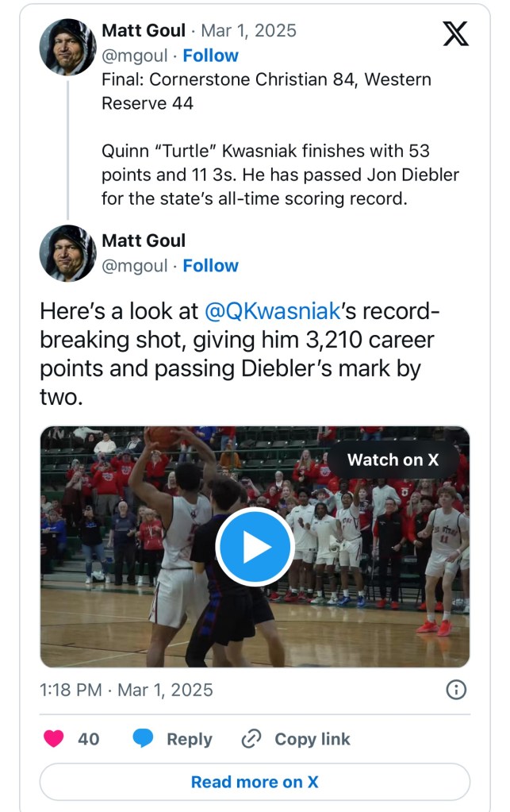The height and width of the screenshot is (812, 510).
Task: Like the tweet with heart icon
Action: (x=54, y=739)
